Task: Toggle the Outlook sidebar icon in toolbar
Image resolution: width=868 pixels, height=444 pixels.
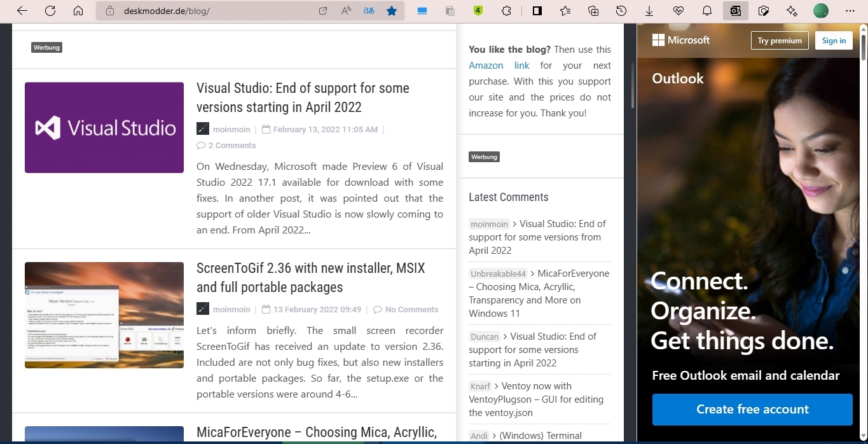Action: tap(736, 11)
